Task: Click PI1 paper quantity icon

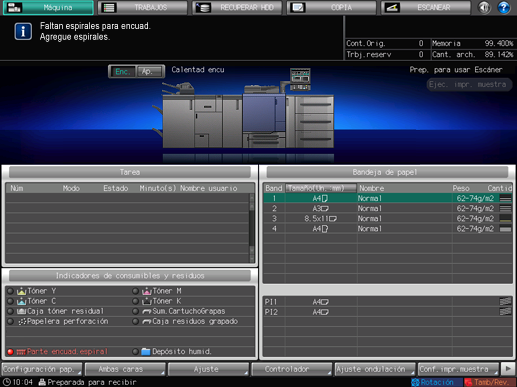Action: 505,302
